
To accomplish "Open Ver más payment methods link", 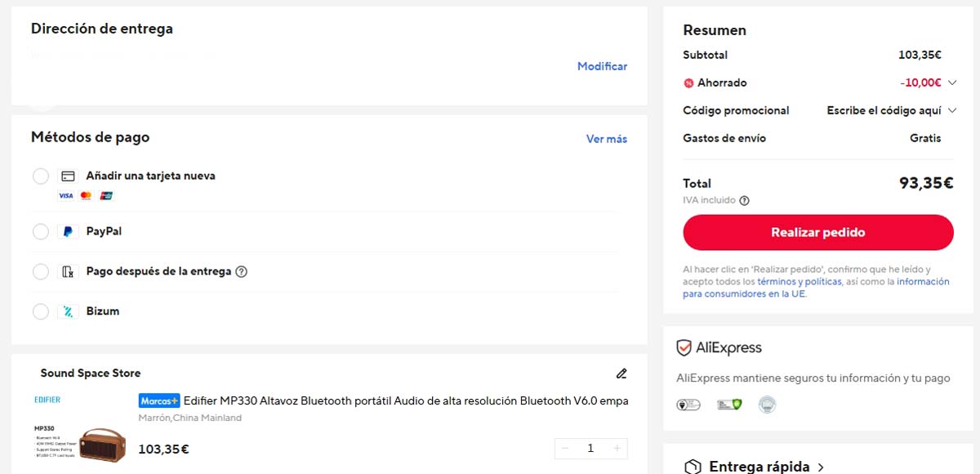I will click(606, 139).
